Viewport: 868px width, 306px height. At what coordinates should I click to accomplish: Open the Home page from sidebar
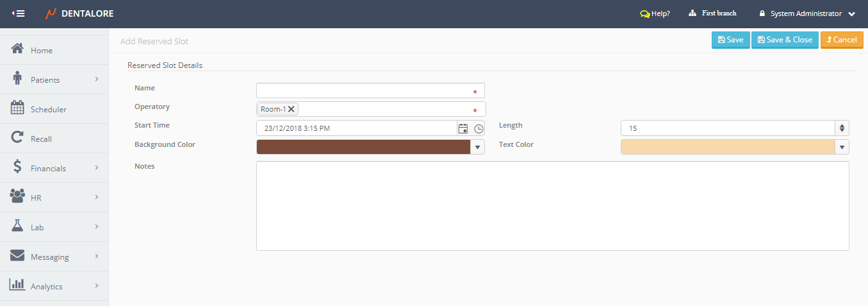42,50
